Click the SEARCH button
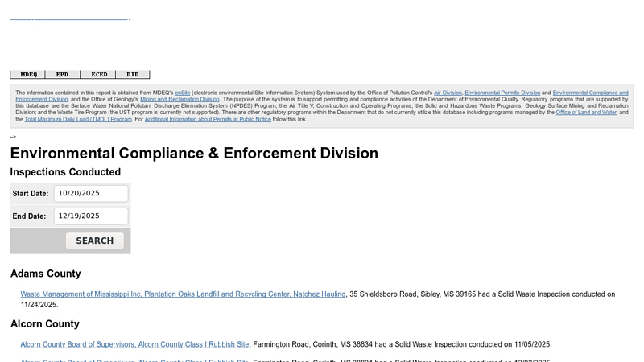This screenshot has width=644, height=362. pos(95,241)
